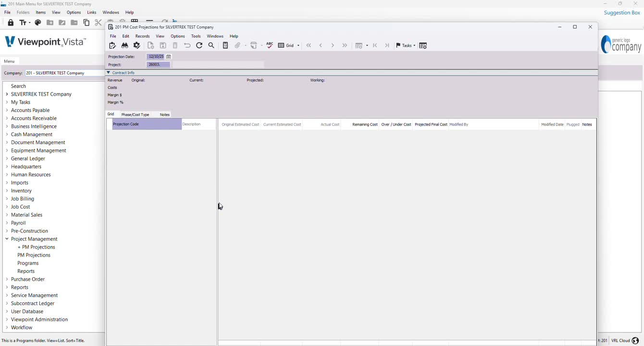The height and width of the screenshot is (346, 644).
Task: Click the delete record trash icon
Action: click(175, 46)
